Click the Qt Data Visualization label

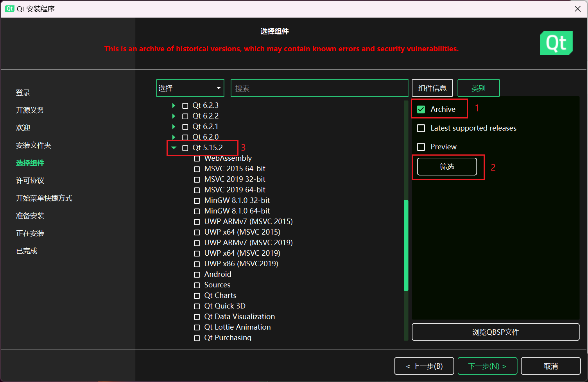click(x=240, y=317)
